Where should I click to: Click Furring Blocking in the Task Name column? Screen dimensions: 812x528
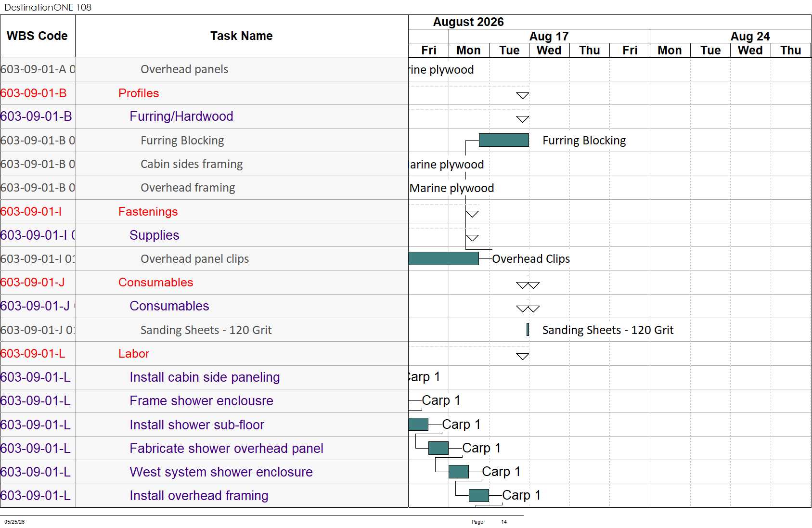(x=182, y=141)
